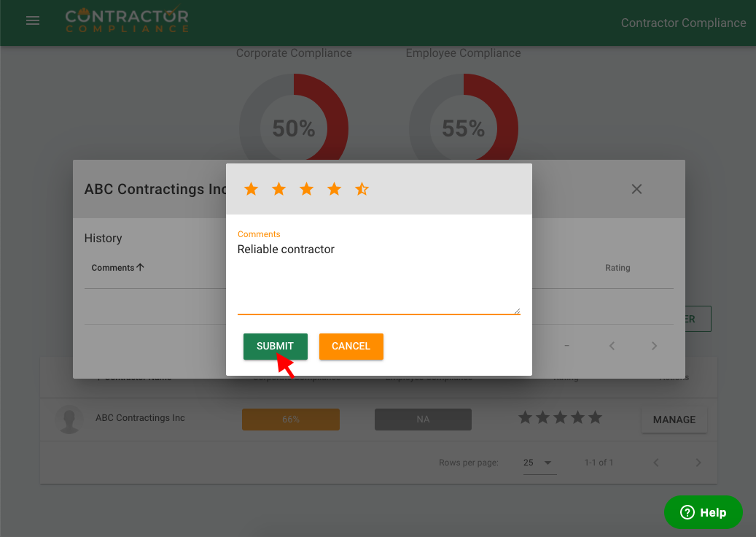Click the first rating star
The height and width of the screenshot is (537, 756).
click(251, 190)
